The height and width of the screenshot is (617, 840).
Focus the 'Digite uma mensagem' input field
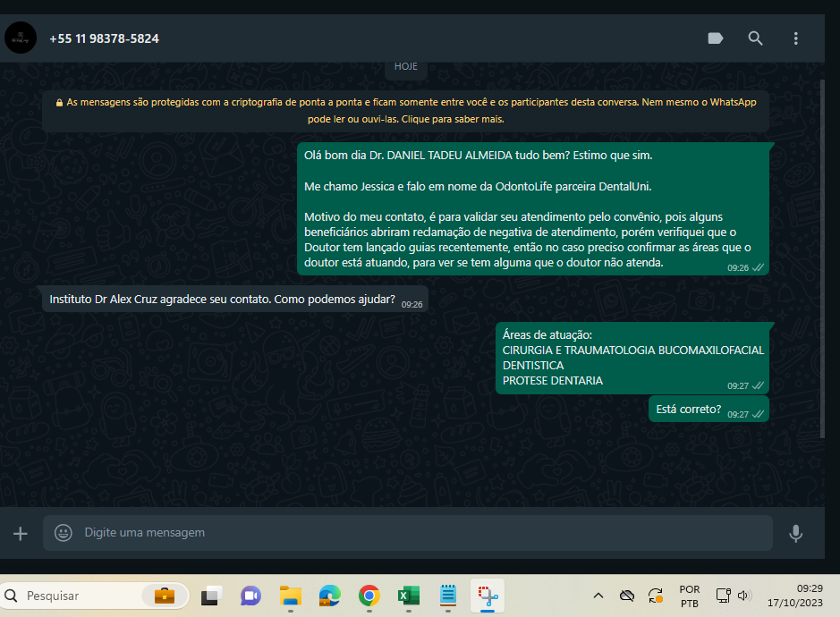(408, 533)
